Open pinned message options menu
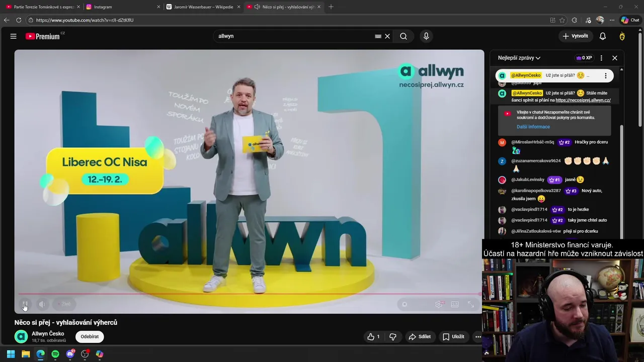 point(605,75)
